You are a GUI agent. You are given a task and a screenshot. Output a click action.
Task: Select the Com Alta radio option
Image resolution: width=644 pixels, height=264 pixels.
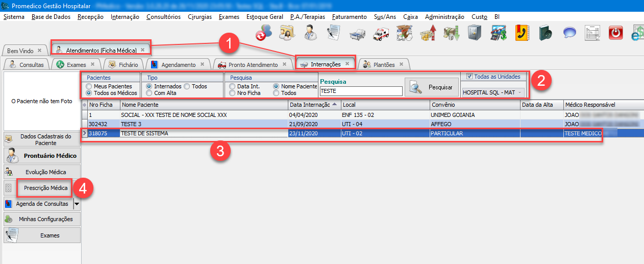(x=150, y=93)
